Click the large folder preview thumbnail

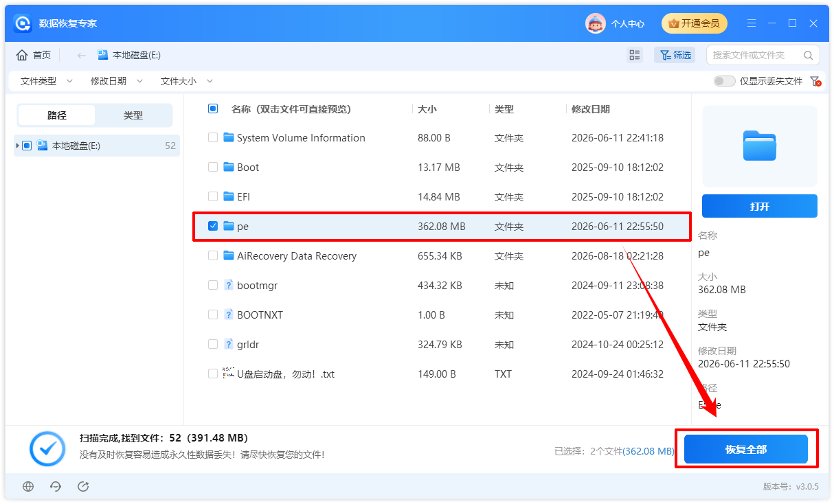pyautogui.click(x=760, y=146)
